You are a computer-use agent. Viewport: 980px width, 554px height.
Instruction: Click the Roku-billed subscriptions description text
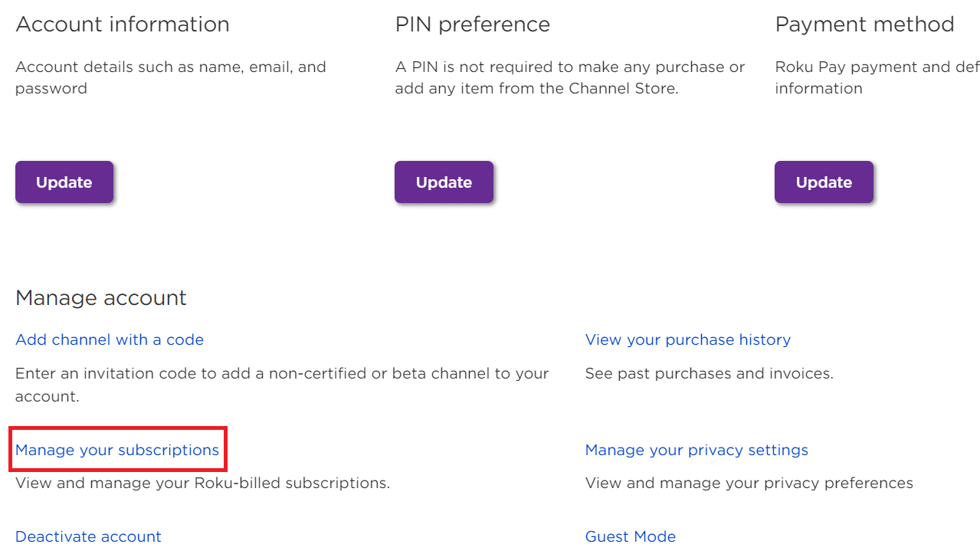pyautogui.click(x=202, y=484)
